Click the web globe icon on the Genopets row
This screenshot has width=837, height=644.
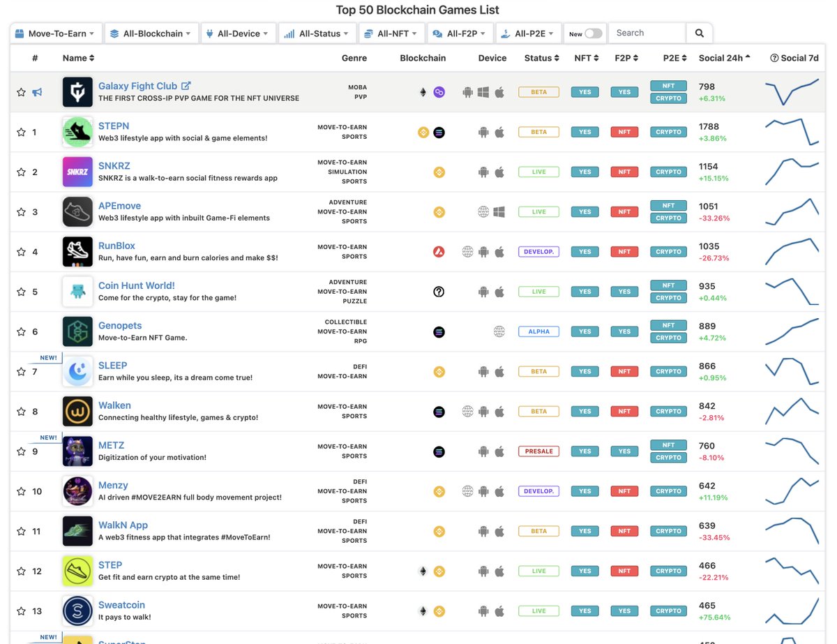point(499,331)
